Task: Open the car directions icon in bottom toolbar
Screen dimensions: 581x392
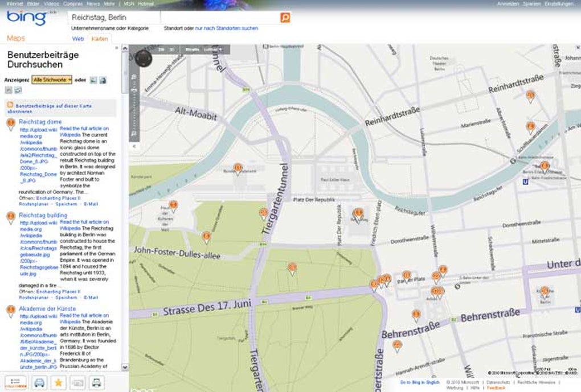Action: [x=39, y=383]
